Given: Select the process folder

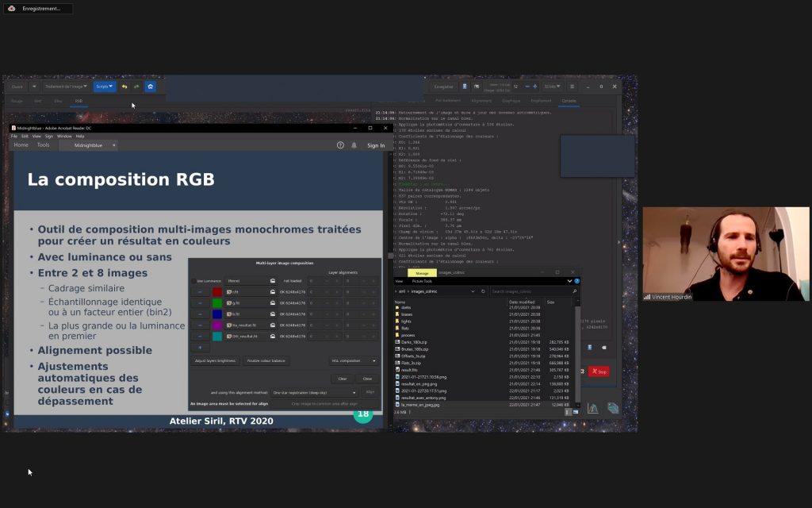Looking at the screenshot, I should 408,336.
